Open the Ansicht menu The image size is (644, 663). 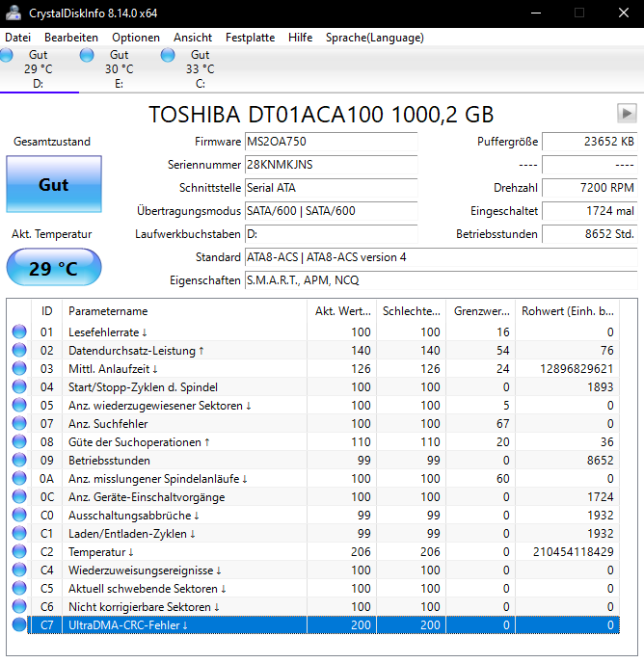point(193,38)
